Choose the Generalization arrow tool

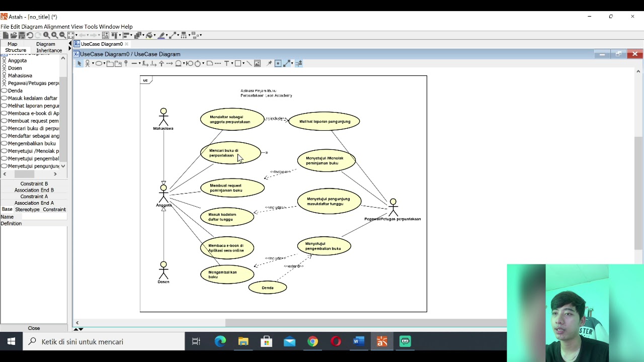click(x=161, y=63)
